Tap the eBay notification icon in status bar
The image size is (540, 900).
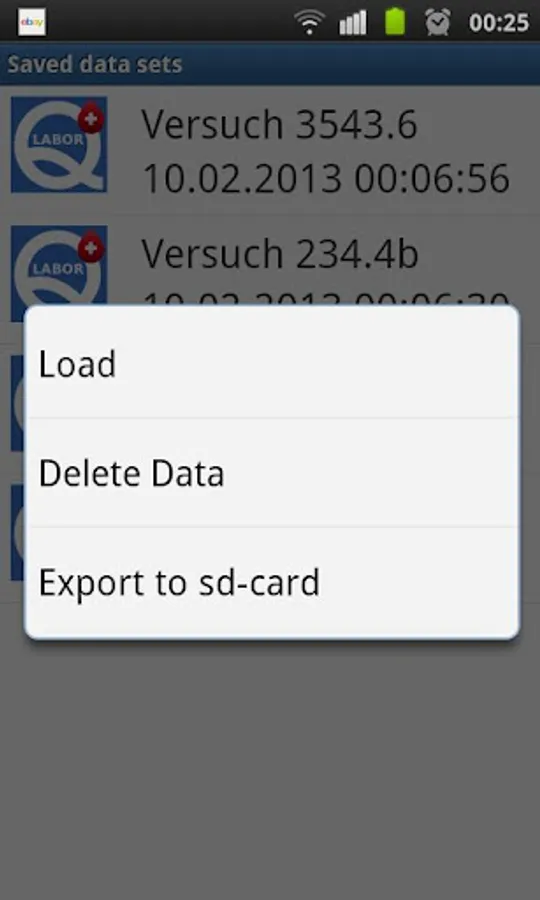[x=32, y=22]
